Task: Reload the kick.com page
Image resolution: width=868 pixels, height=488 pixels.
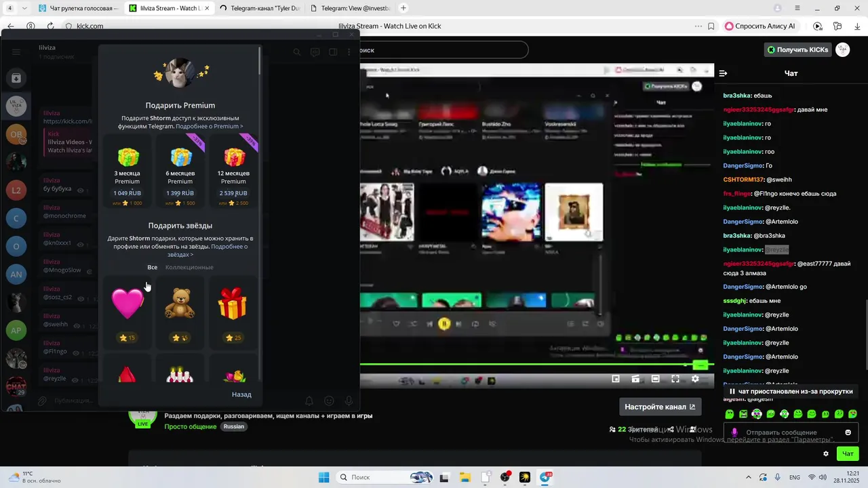Action: 50,26
